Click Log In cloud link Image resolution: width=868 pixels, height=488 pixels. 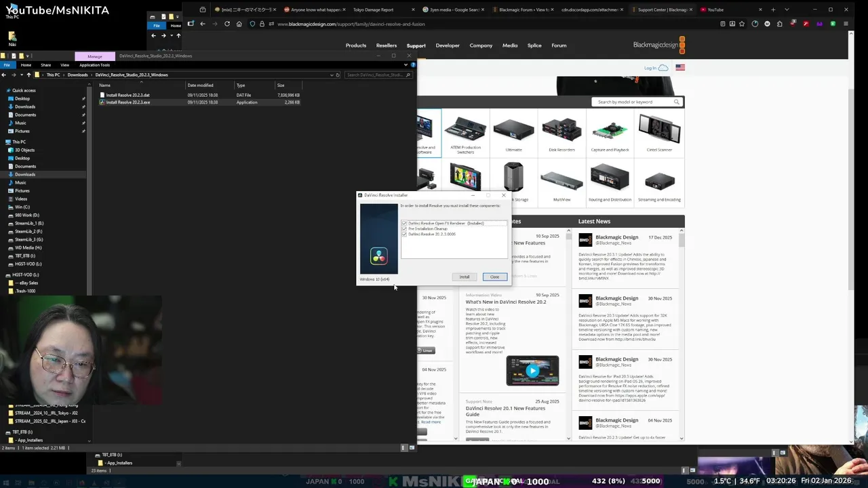(x=656, y=68)
